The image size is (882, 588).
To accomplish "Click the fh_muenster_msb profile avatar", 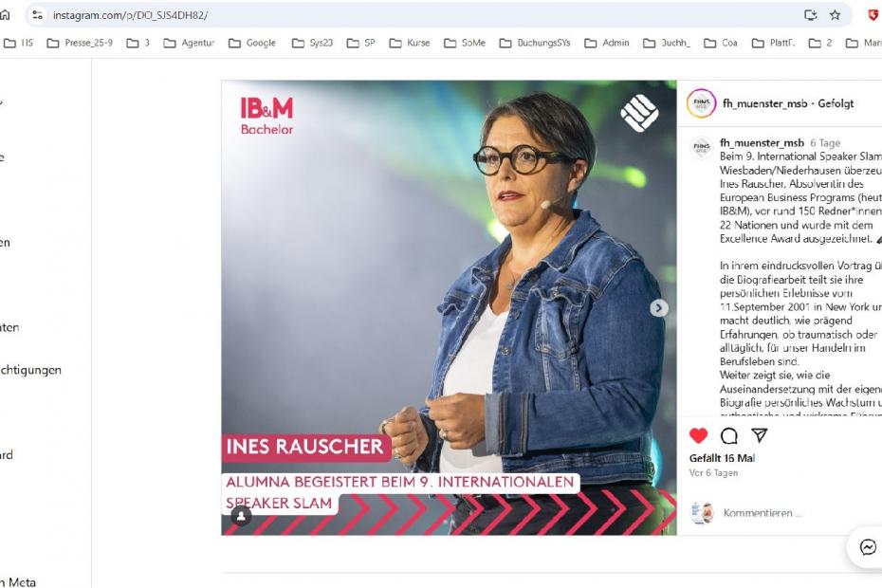I will coord(701,103).
